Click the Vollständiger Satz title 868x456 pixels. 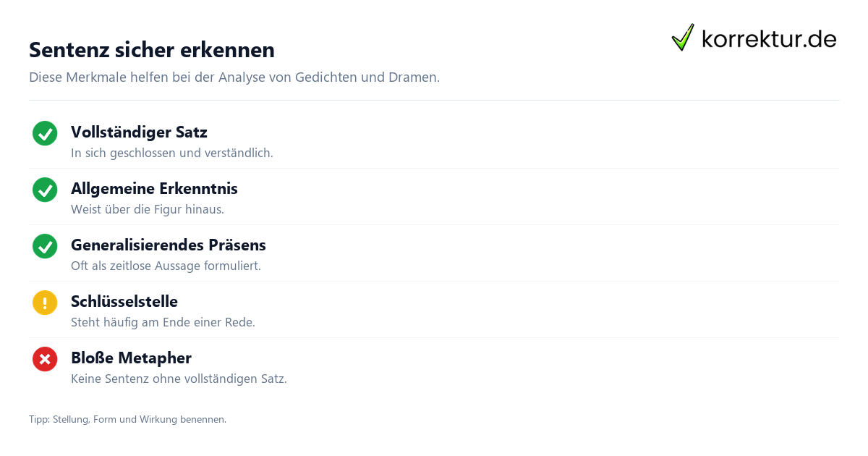click(139, 132)
